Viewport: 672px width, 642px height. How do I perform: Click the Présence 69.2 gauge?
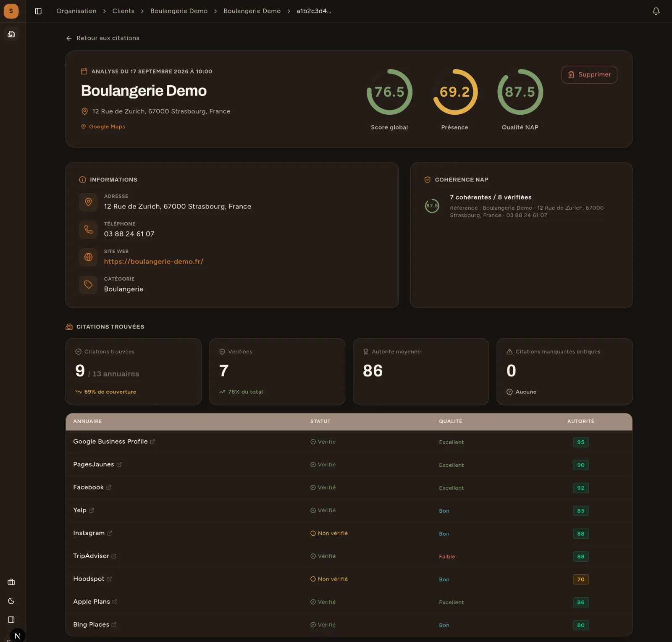[x=455, y=92]
